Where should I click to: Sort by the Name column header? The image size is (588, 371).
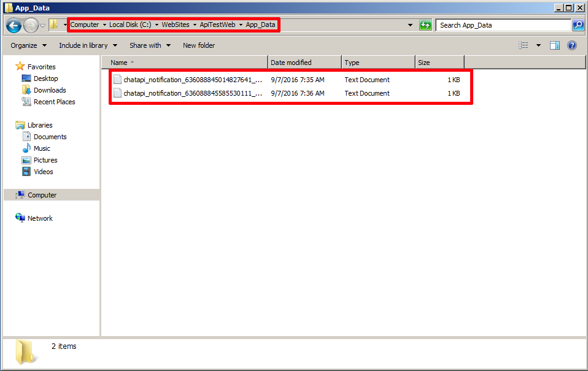185,63
